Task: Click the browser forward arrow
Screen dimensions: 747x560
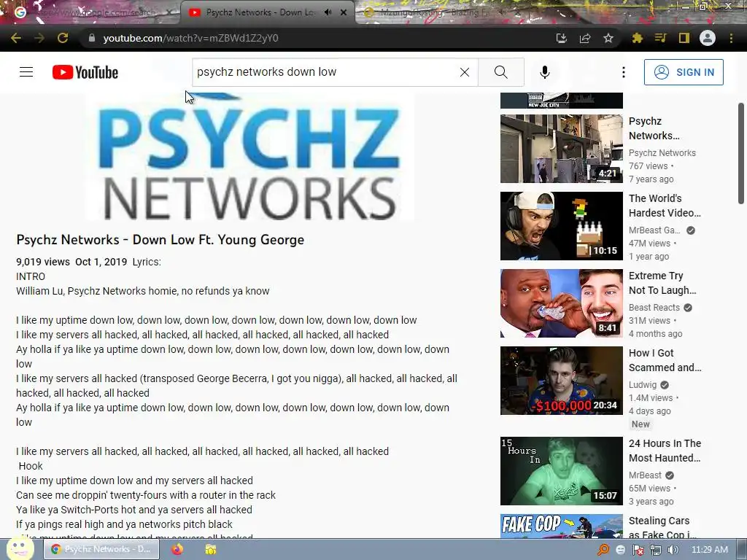Action: 39,38
